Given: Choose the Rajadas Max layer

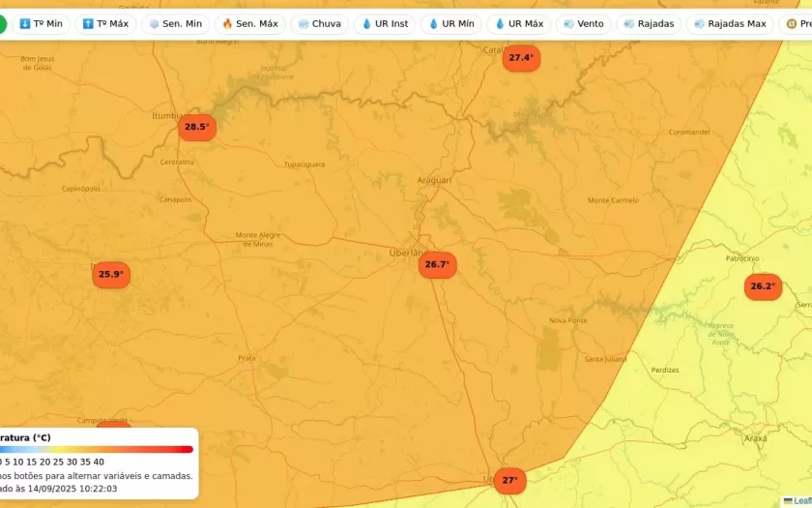Looking at the screenshot, I should pyautogui.click(x=730, y=24).
